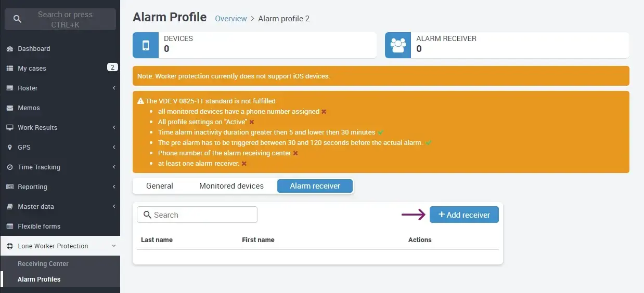
Task: Click the red X beside phone number assigned
Action: click(324, 112)
